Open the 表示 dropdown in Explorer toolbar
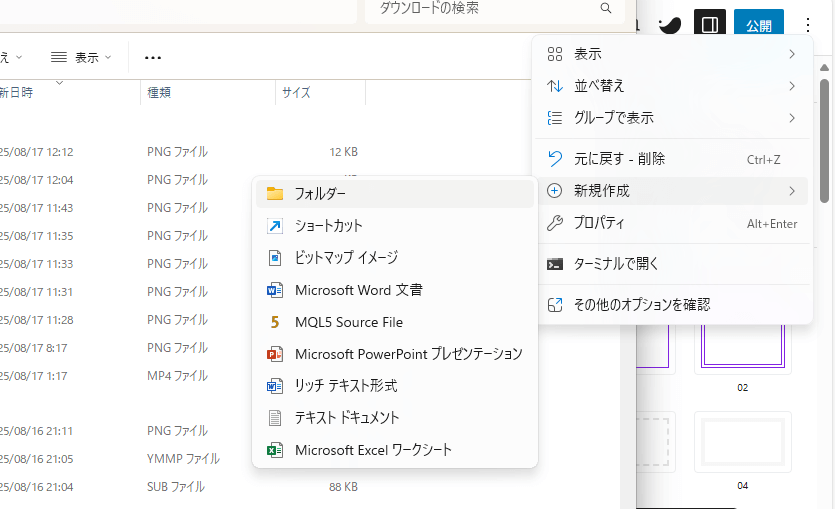Image resolution: width=835 pixels, height=509 pixels. click(x=82, y=58)
